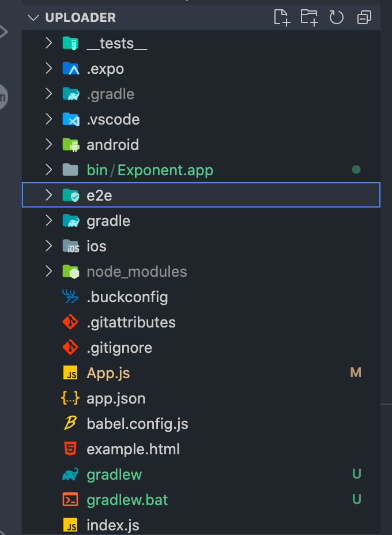The image size is (392, 535).
Task: Click the Collapse Folders in Explorer icon
Action: 364,17
